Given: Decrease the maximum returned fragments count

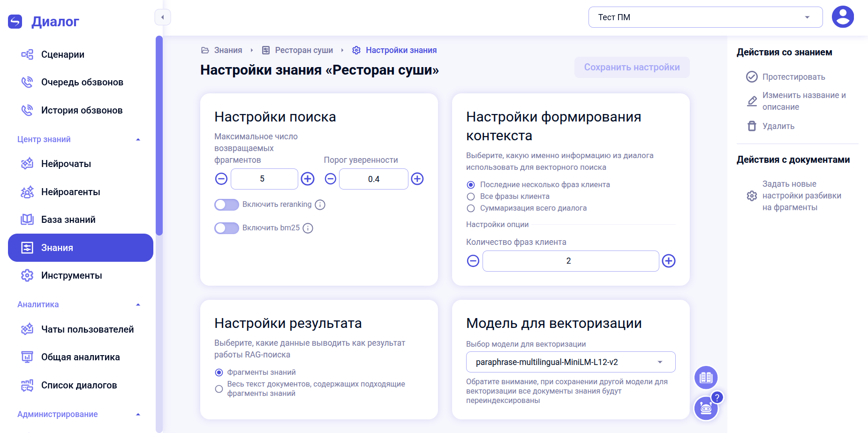Looking at the screenshot, I should 221,179.
